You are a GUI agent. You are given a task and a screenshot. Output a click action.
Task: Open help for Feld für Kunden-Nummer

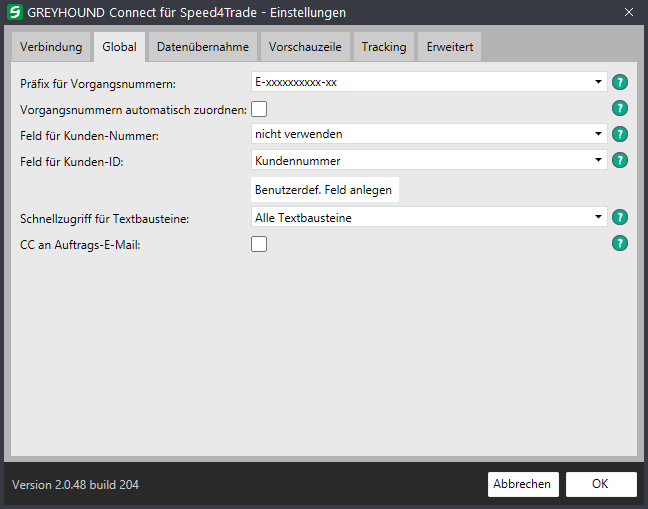click(x=619, y=134)
